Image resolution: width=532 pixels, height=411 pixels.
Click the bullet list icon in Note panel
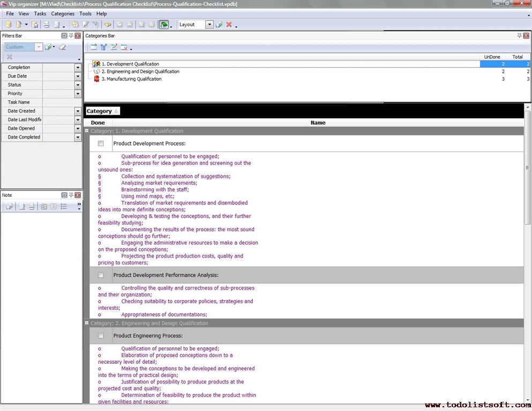[x=63, y=207]
